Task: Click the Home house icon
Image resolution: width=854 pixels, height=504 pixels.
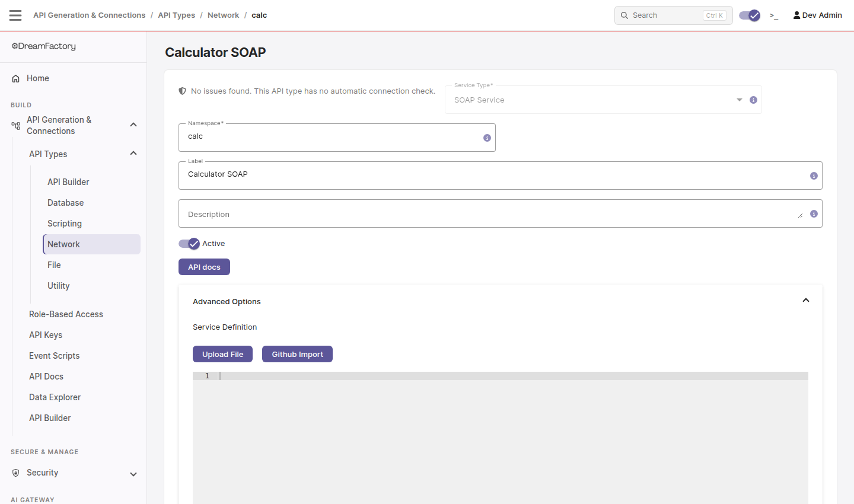Action: click(x=16, y=78)
